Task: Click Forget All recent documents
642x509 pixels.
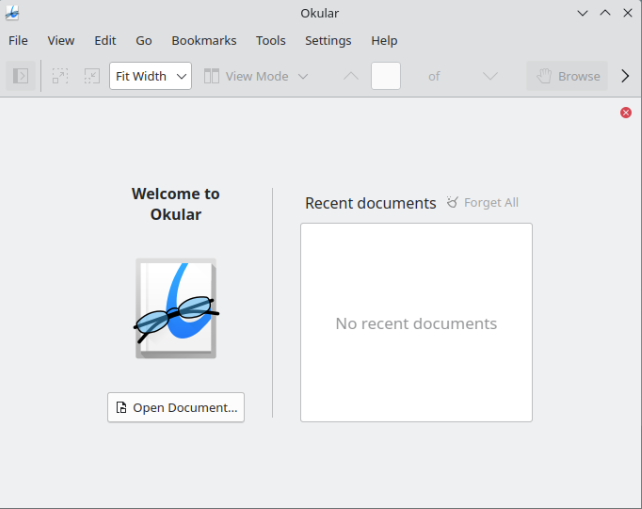Action: pos(483,203)
